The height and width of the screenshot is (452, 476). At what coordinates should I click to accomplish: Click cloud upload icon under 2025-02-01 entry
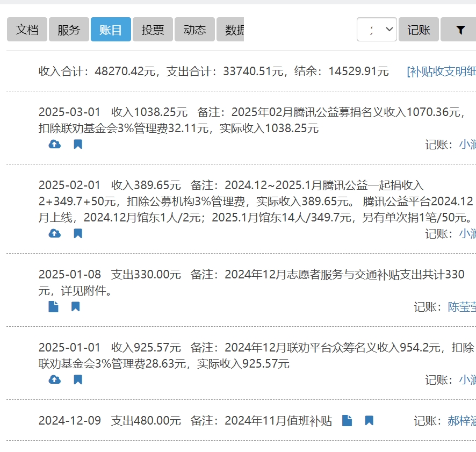(54, 233)
